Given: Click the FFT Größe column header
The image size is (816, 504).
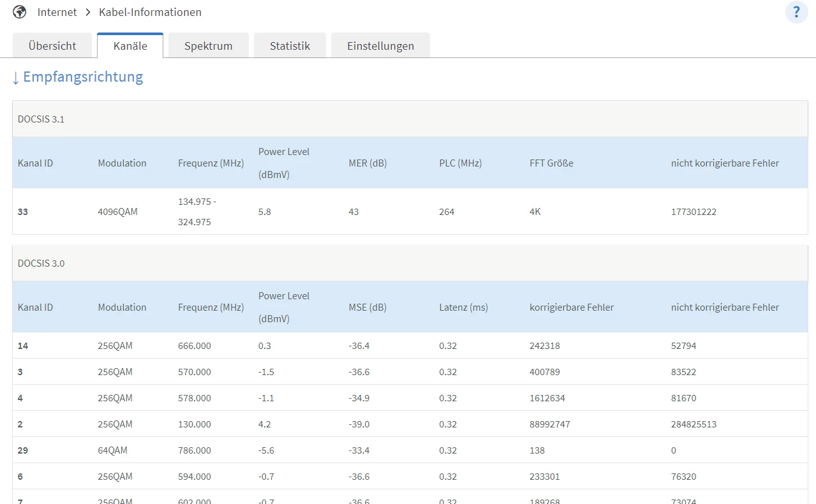Looking at the screenshot, I should click(551, 163).
